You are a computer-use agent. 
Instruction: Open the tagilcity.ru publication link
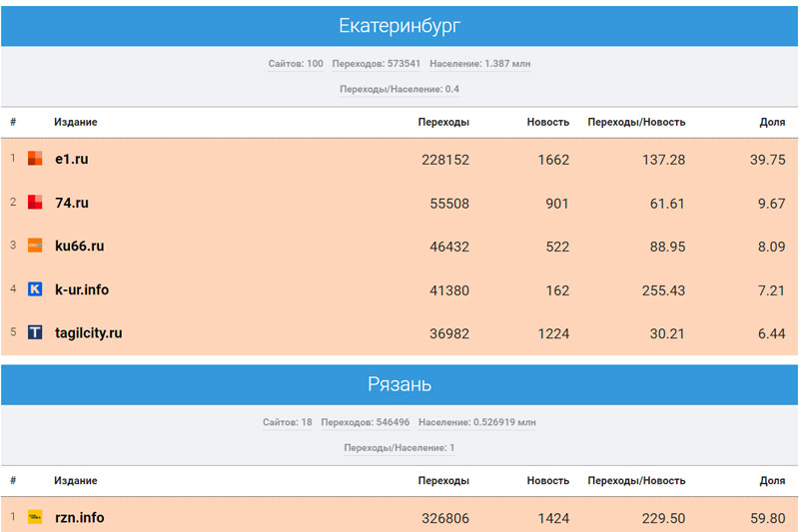89,332
